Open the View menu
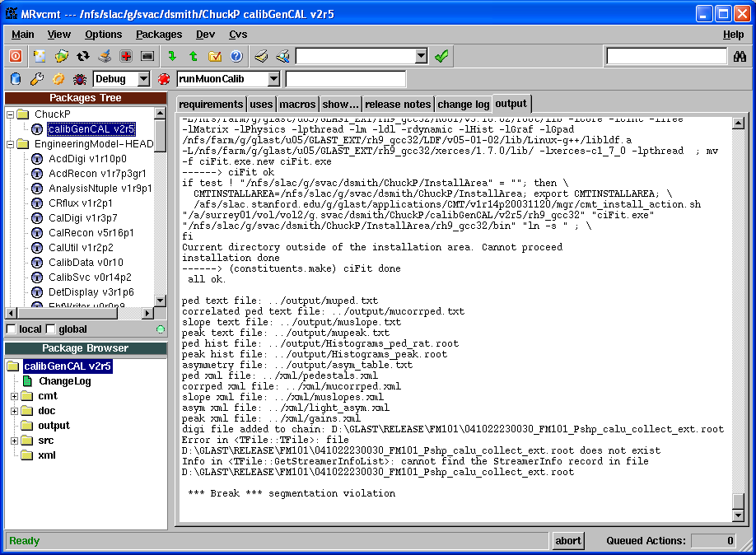Viewport: 756px width, 555px height. click(58, 35)
